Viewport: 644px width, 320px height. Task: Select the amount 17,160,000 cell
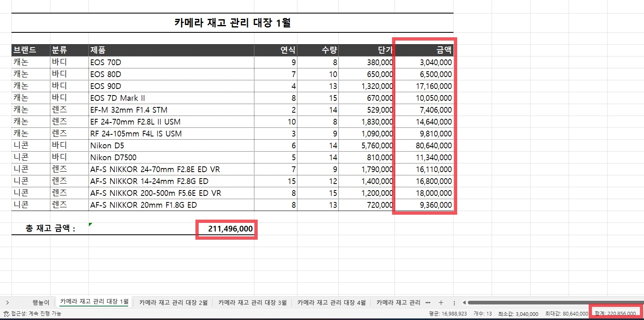[x=424, y=86]
